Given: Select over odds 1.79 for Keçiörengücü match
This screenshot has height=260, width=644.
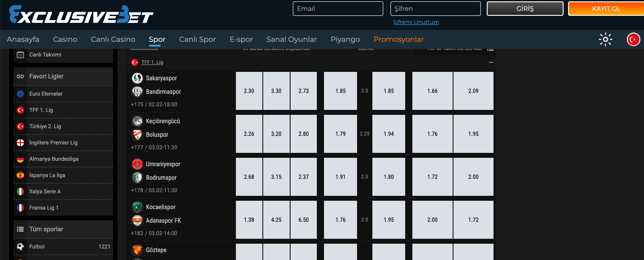Looking at the screenshot, I should pos(340,134).
